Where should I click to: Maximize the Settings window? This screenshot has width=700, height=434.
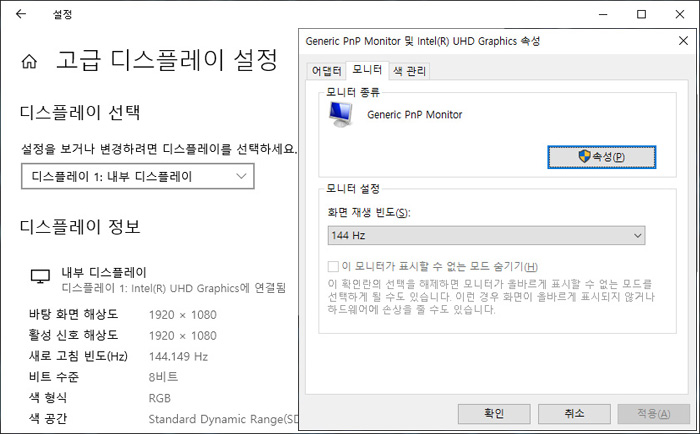pos(641,14)
